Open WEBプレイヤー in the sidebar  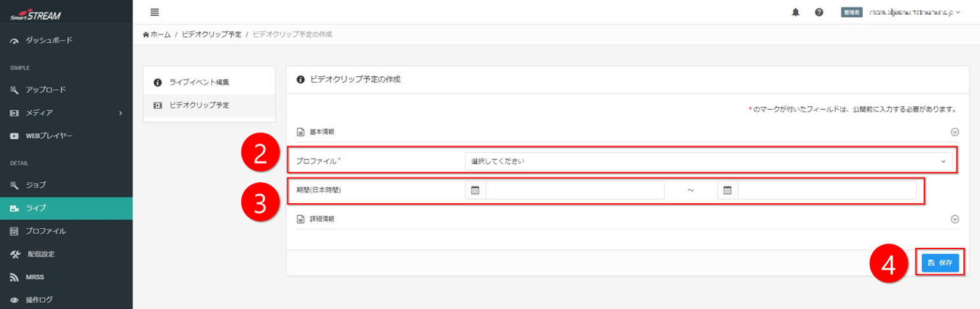[x=49, y=136]
